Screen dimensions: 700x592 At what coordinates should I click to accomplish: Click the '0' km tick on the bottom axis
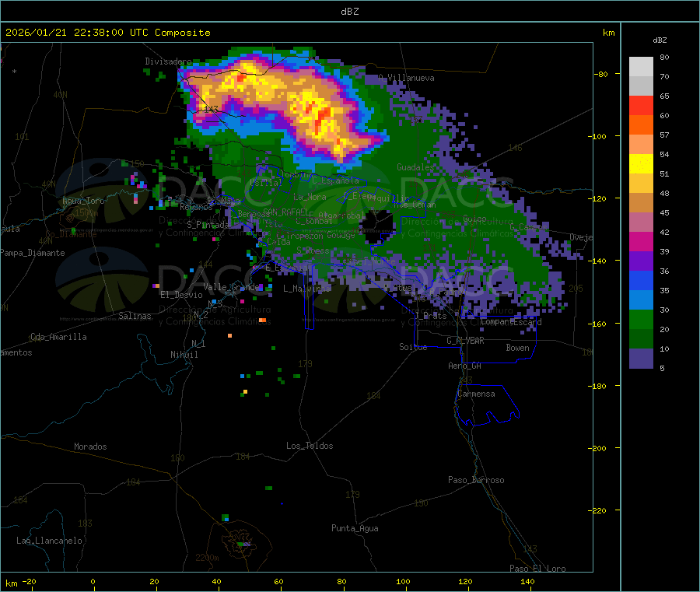[x=93, y=582]
